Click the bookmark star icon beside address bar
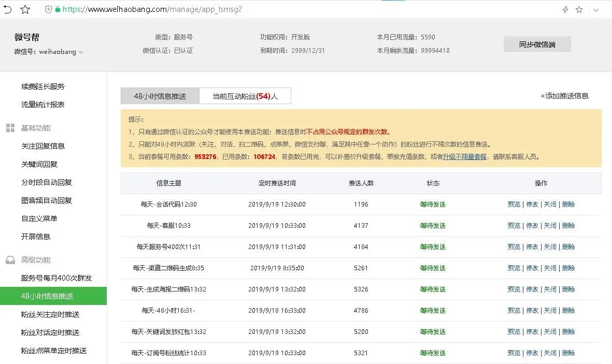The width and height of the screenshot is (612, 364). pos(25,9)
